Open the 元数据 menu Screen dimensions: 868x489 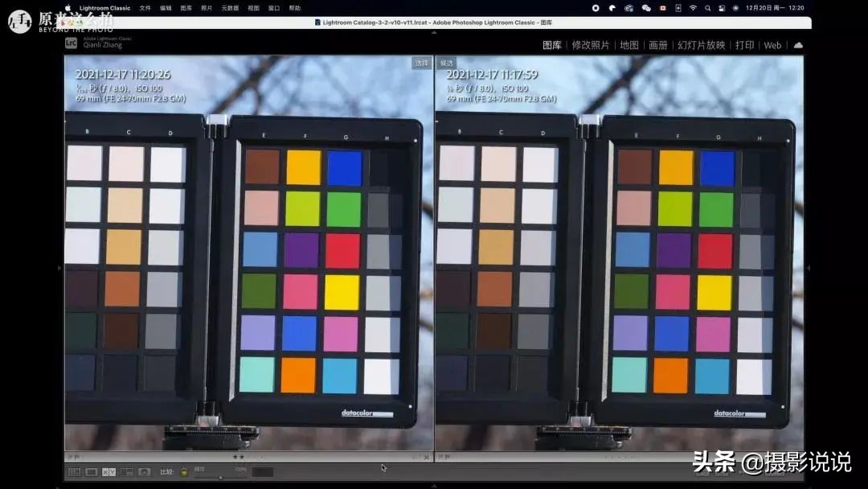click(230, 8)
